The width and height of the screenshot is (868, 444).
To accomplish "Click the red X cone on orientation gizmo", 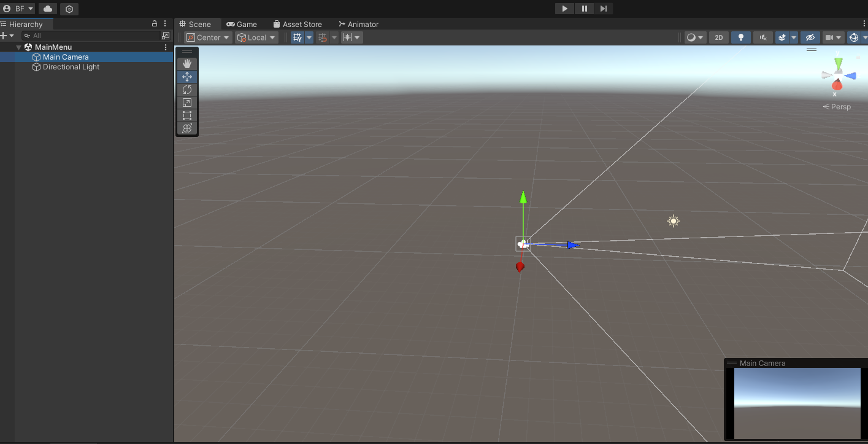I will 837,86.
